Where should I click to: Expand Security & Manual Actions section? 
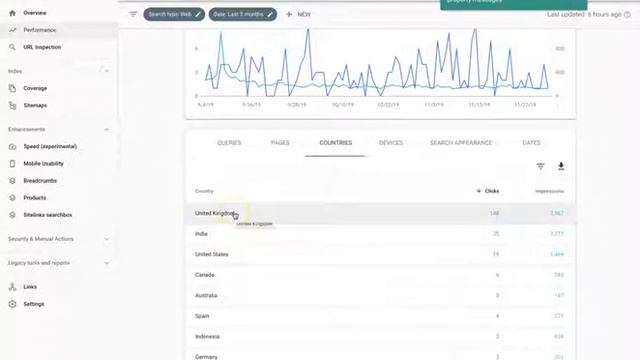pyautogui.click(x=106, y=239)
